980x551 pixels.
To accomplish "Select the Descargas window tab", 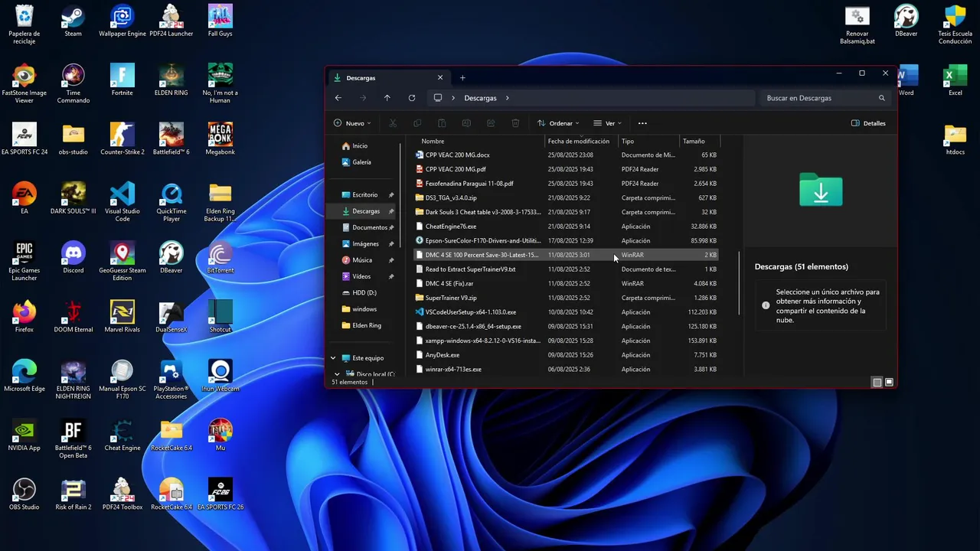I will coord(389,77).
